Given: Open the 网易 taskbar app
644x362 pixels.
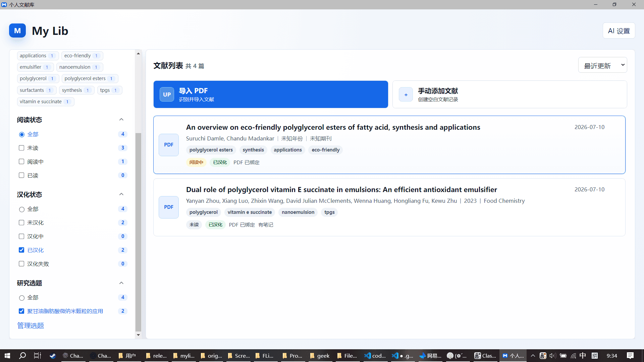Looking at the screenshot, I should pyautogui.click(x=430, y=356).
